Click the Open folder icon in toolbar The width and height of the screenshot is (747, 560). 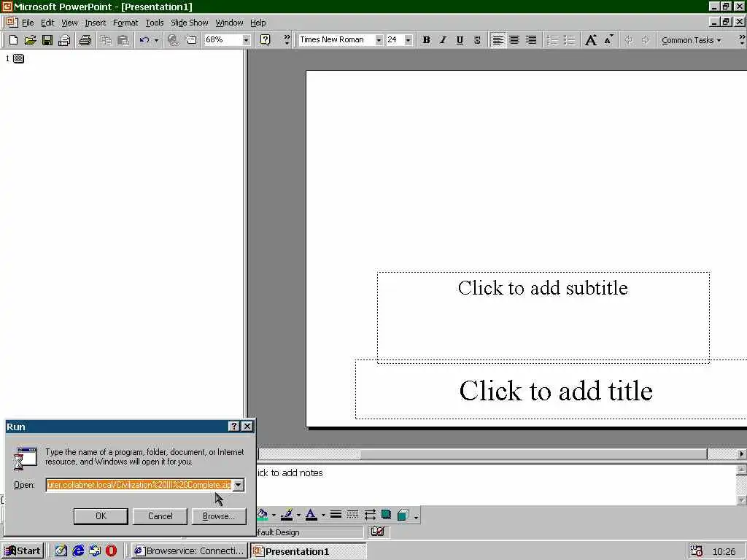coord(31,40)
